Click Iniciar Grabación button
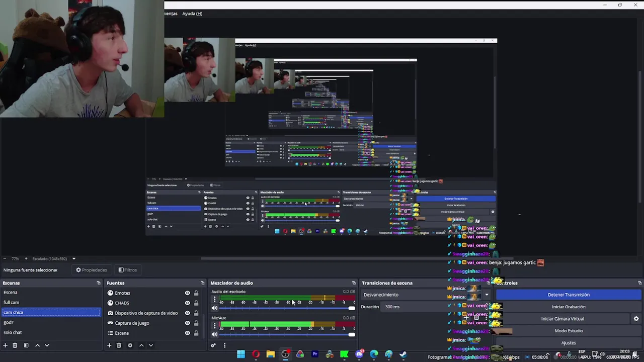 569,307
